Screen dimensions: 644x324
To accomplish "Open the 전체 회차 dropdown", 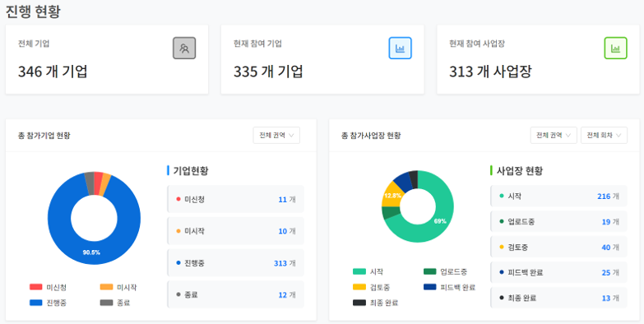I will (604, 135).
